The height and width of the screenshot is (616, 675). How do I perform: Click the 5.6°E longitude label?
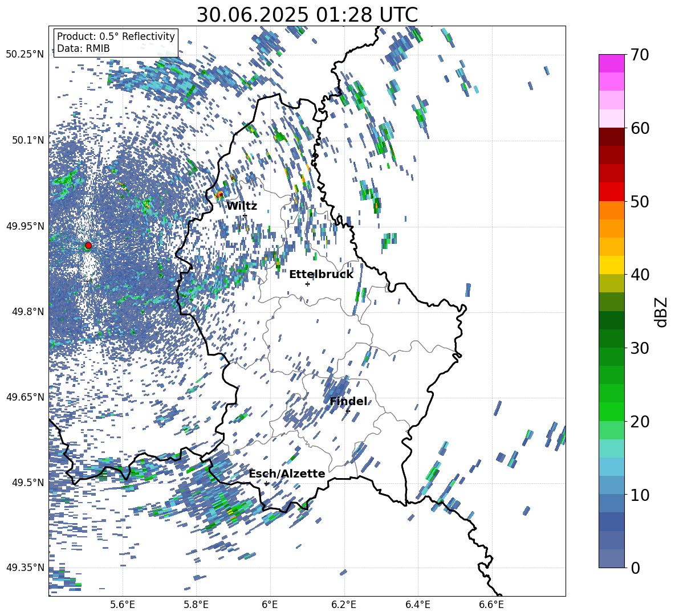point(123,605)
